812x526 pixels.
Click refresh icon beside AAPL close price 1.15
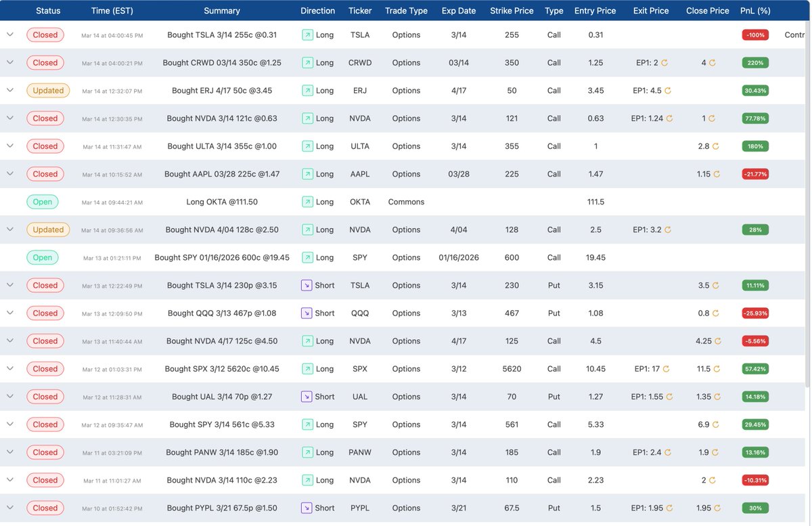tap(717, 174)
